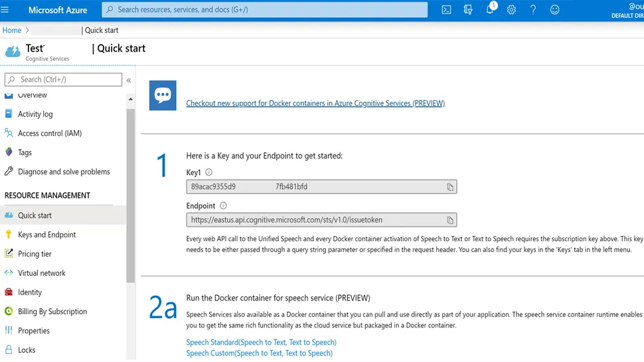This screenshot has width=644, height=362.
Task: Click the Locks padlock icon
Action: coord(9,349)
